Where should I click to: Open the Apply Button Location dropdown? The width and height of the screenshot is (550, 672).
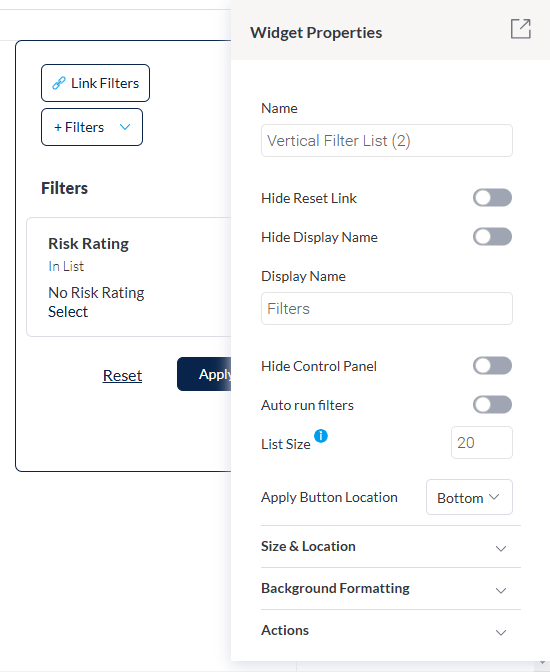(x=469, y=497)
